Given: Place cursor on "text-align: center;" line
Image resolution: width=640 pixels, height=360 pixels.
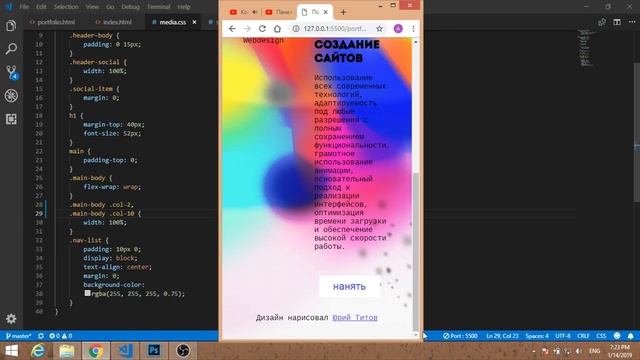Looking at the screenshot, I should [x=118, y=267].
